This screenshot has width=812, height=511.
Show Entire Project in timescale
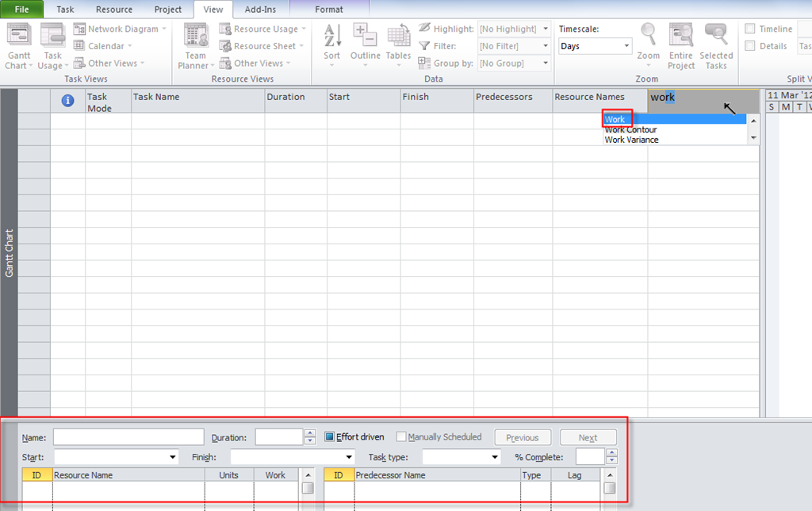coord(681,37)
